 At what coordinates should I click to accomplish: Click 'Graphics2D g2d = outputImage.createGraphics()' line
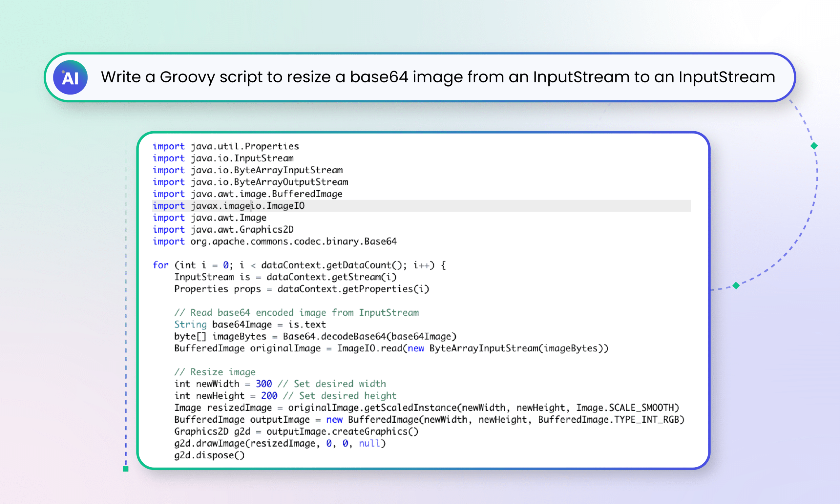tap(296, 432)
